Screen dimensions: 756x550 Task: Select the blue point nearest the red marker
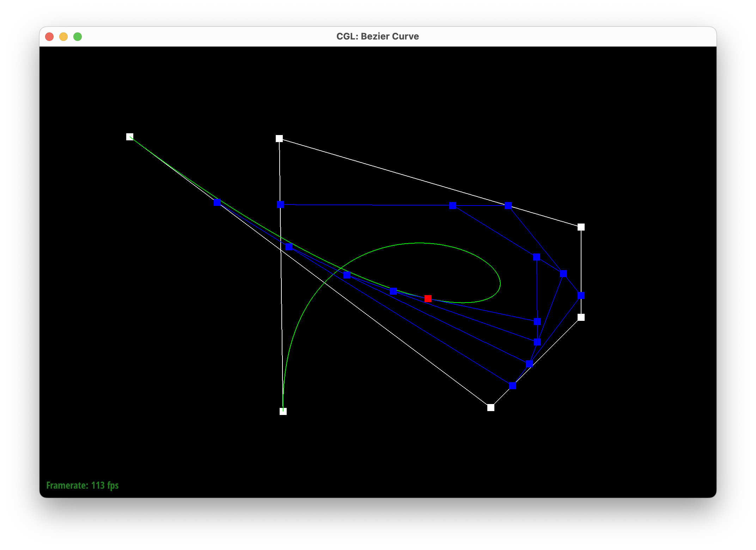tap(393, 291)
